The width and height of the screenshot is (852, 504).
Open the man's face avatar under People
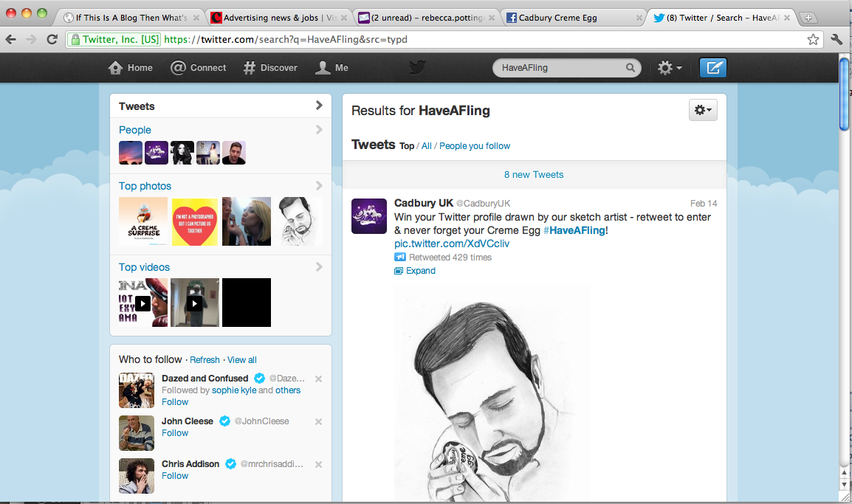click(233, 153)
